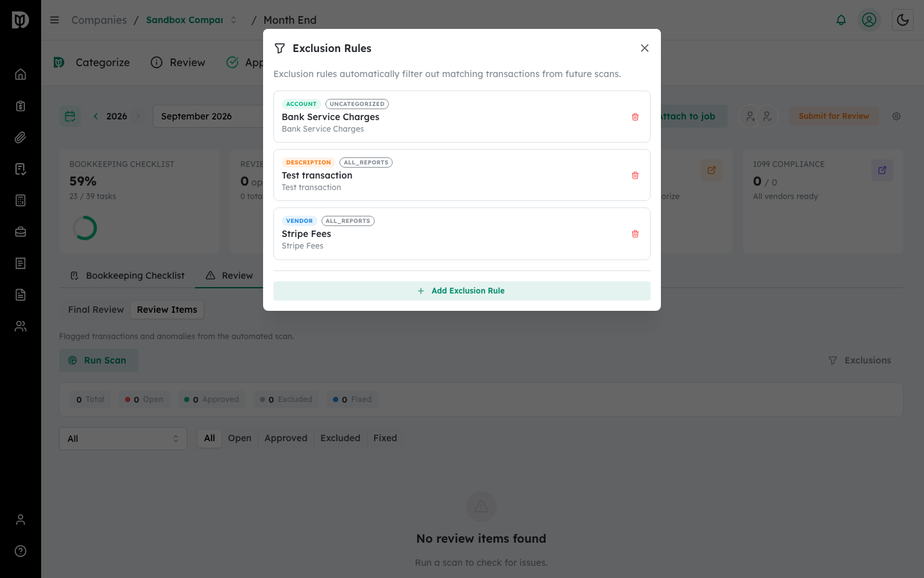Close the Exclusion Rules dialog

tap(645, 48)
